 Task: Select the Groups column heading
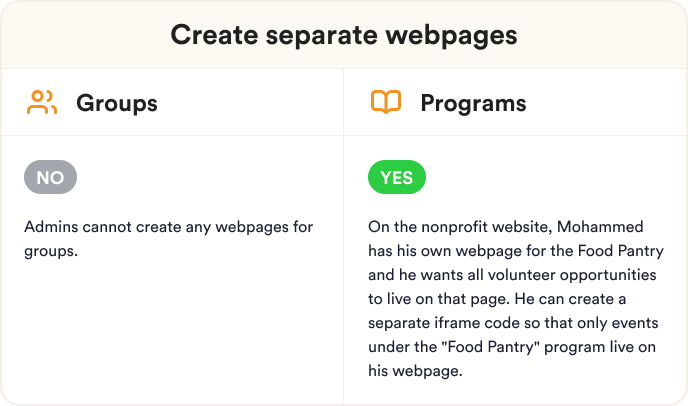click(117, 104)
